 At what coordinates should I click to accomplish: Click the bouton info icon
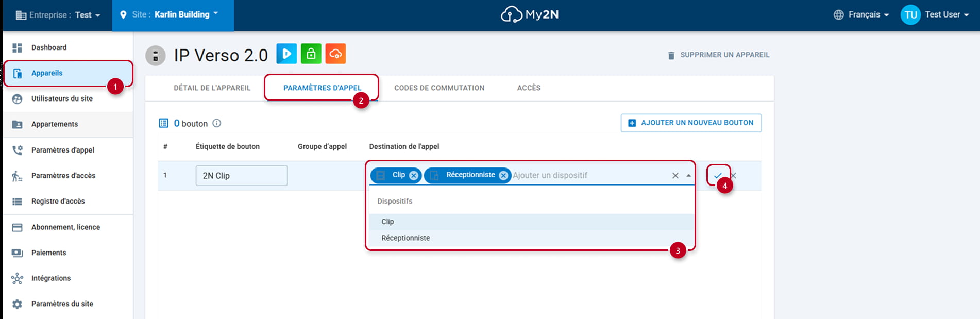[217, 123]
